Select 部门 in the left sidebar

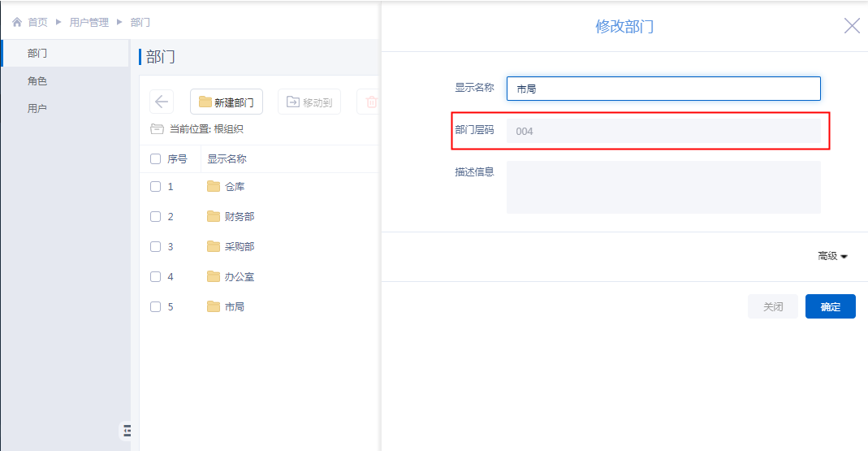tap(37, 54)
